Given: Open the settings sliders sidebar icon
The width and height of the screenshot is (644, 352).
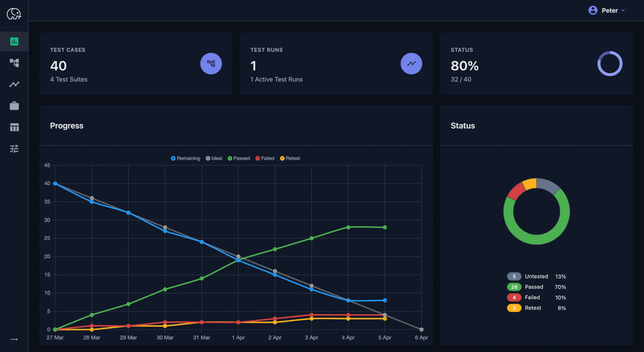Looking at the screenshot, I should pyautogui.click(x=14, y=149).
